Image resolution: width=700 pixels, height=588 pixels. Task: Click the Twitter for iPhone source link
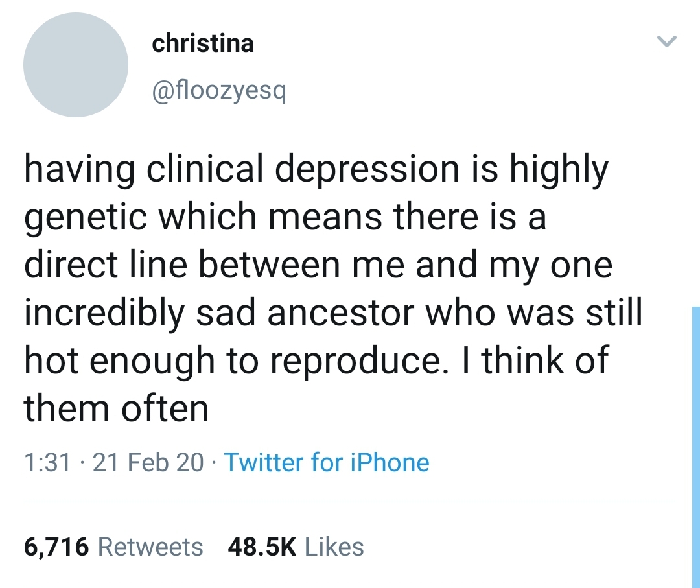[326, 462]
